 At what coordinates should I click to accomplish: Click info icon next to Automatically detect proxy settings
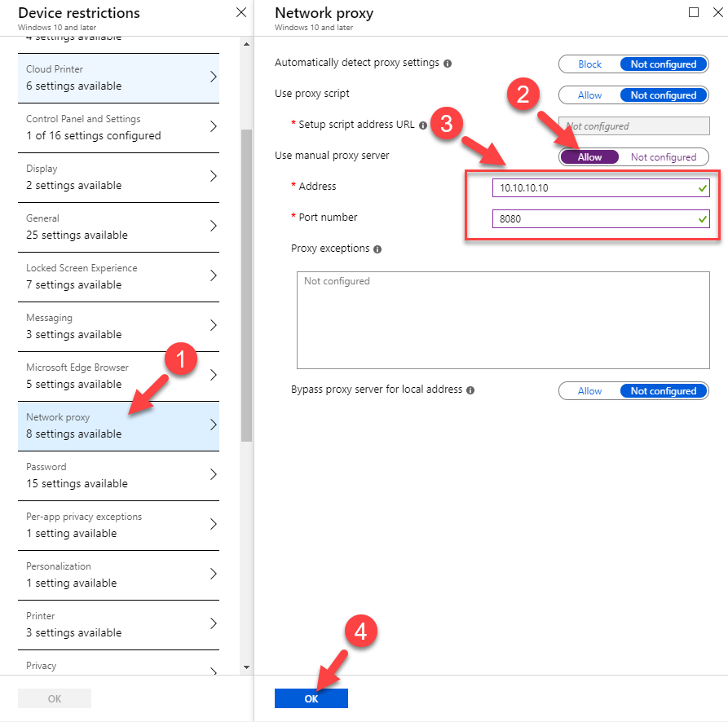coord(448,64)
